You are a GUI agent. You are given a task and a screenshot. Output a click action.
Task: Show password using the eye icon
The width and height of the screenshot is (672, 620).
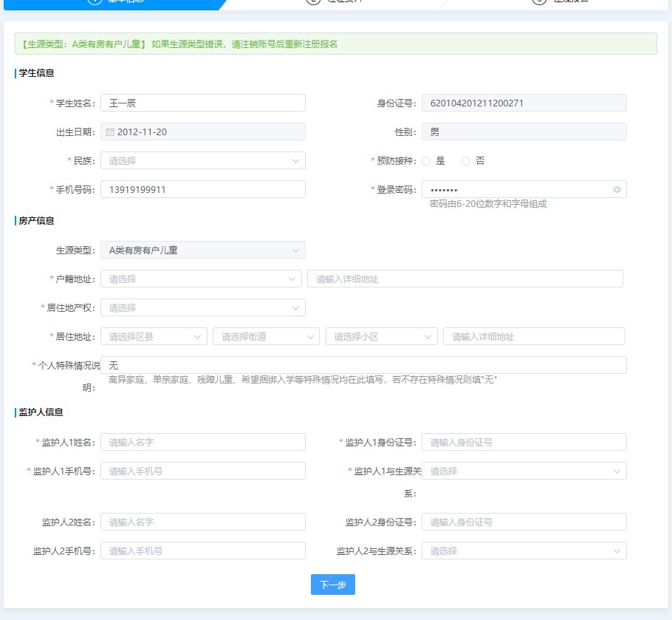[x=617, y=190]
